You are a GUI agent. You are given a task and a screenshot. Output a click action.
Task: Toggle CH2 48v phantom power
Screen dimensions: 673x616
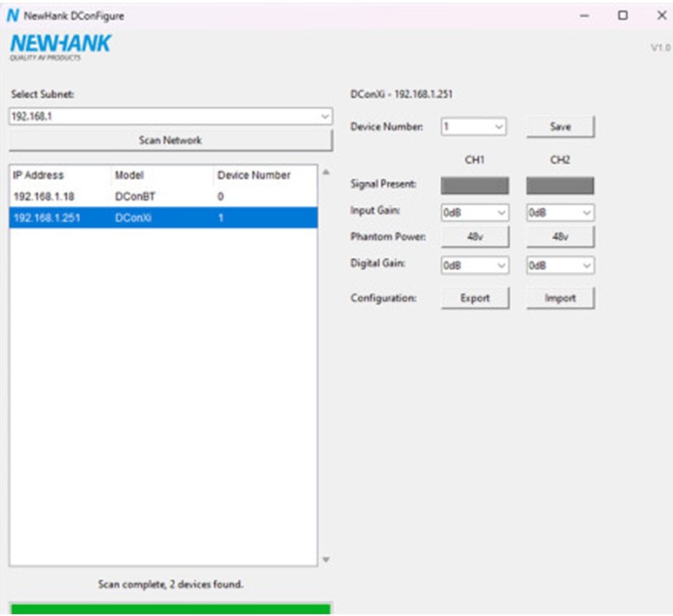click(x=560, y=236)
